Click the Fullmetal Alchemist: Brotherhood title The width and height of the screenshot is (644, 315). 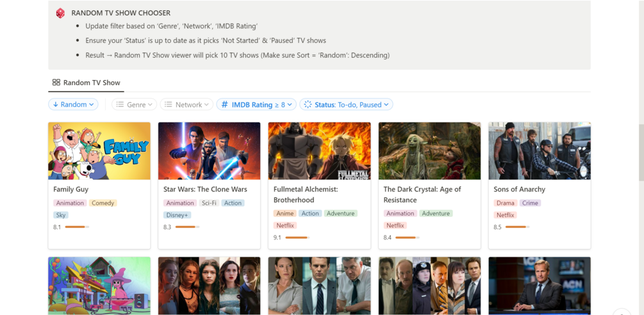[305, 195]
